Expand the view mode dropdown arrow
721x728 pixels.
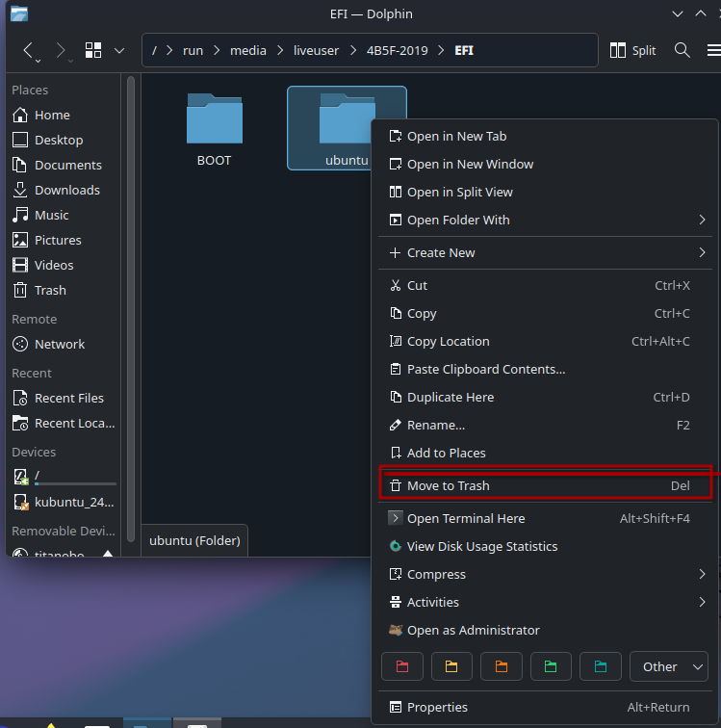119,50
